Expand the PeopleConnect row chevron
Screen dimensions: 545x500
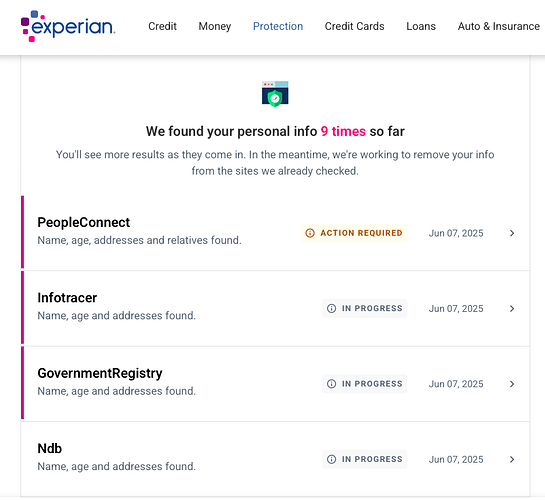coord(512,233)
